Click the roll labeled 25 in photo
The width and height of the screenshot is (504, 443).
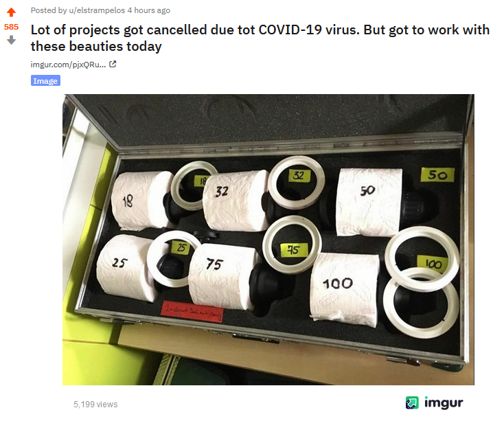128,268
